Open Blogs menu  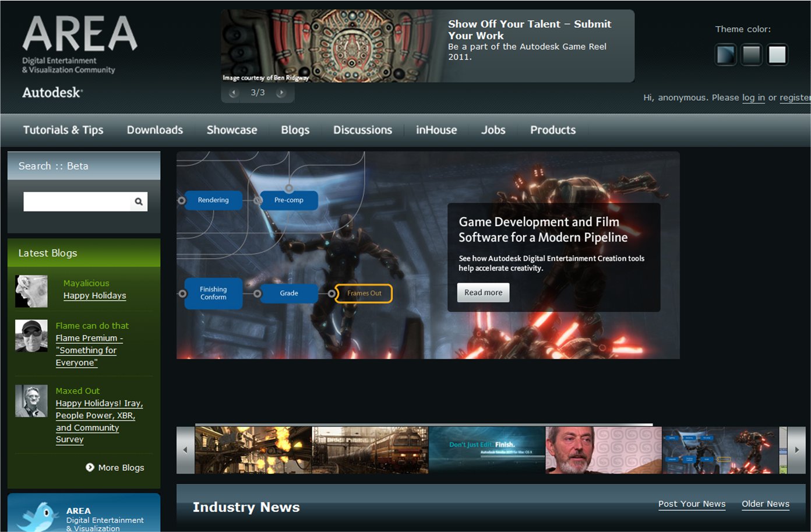[295, 130]
